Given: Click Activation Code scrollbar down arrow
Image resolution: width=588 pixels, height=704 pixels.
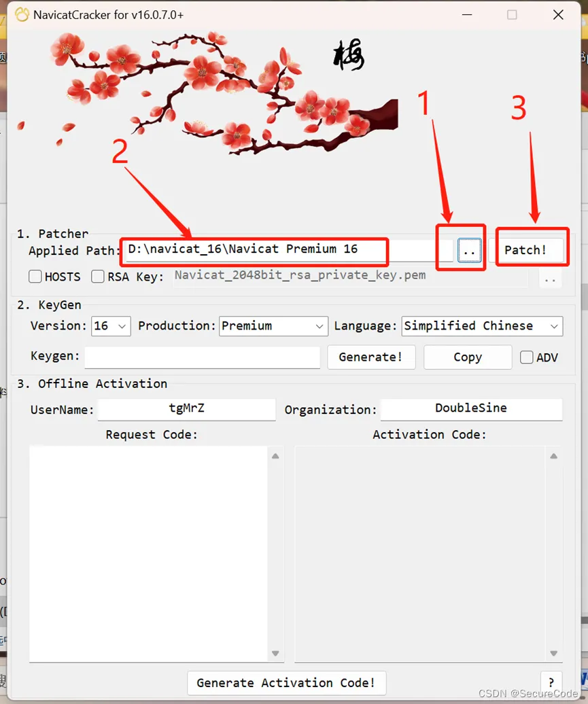Looking at the screenshot, I should tap(554, 653).
